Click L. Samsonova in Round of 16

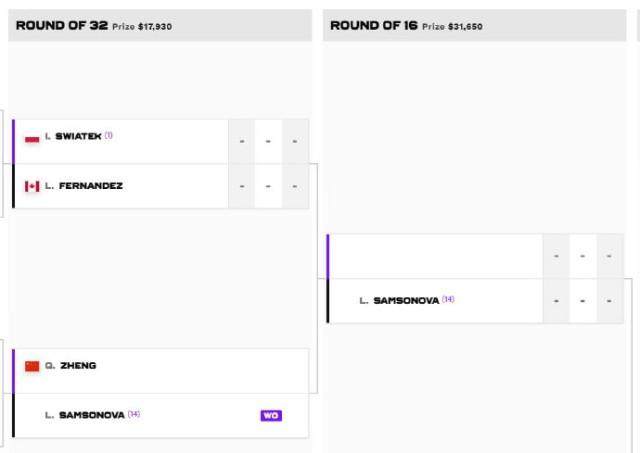click(x=399, y=300)
